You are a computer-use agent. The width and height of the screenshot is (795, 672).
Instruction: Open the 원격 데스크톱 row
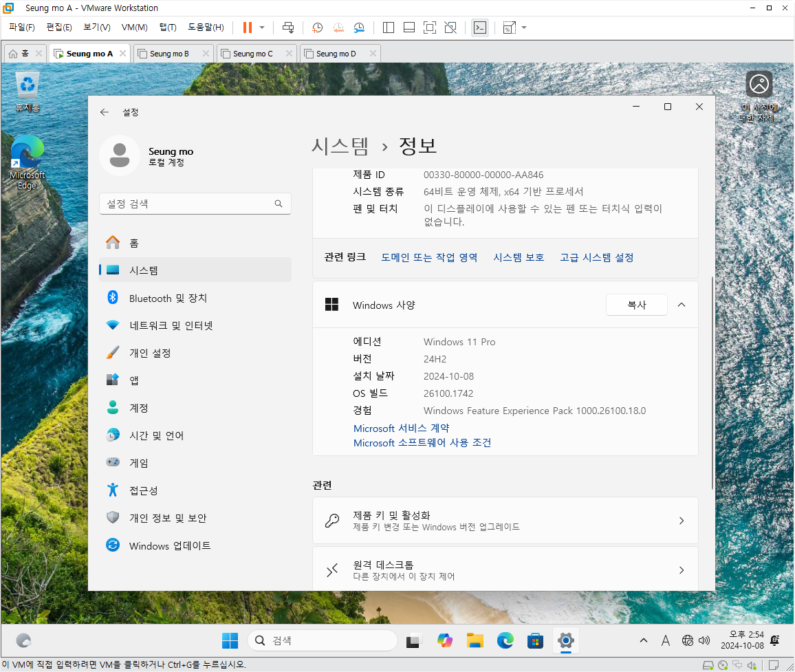[x=505, y=569]
